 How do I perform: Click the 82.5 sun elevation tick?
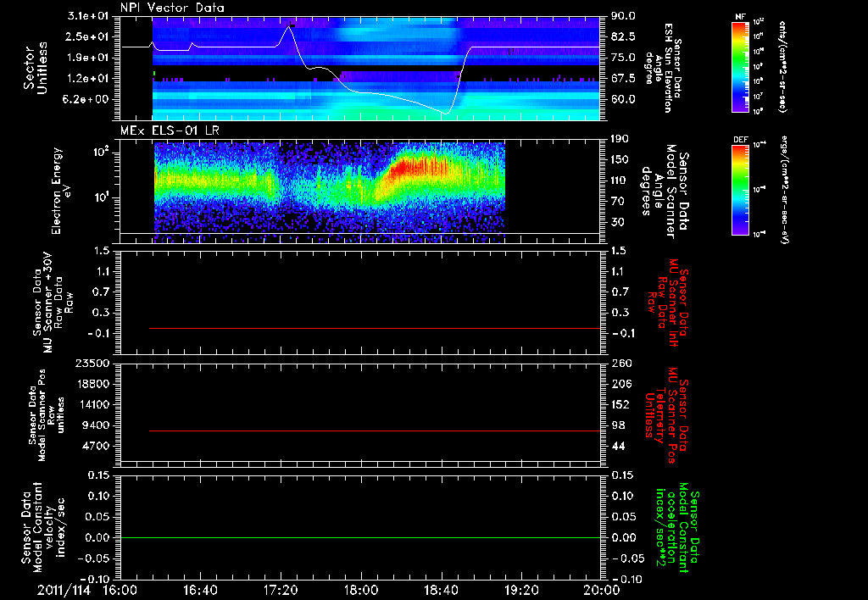[623, 36]
